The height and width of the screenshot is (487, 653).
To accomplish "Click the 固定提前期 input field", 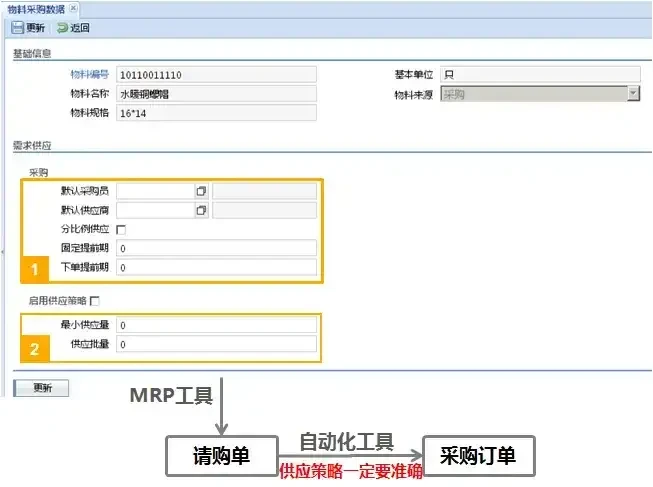I will point(216,248).
